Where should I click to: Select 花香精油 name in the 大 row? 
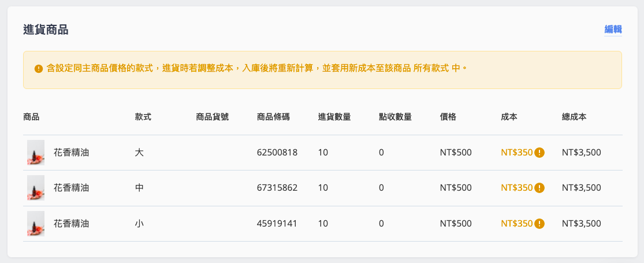coord(71,153)
